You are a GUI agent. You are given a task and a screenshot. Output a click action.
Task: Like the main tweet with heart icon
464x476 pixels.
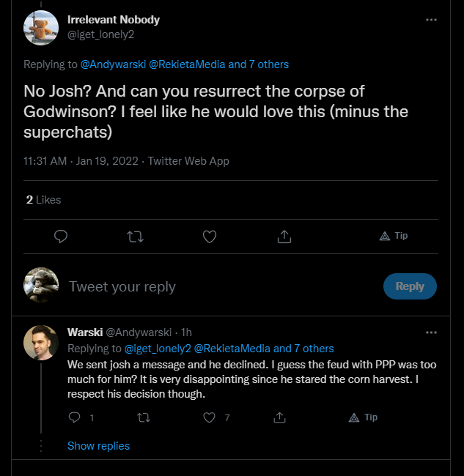(210, 237)
